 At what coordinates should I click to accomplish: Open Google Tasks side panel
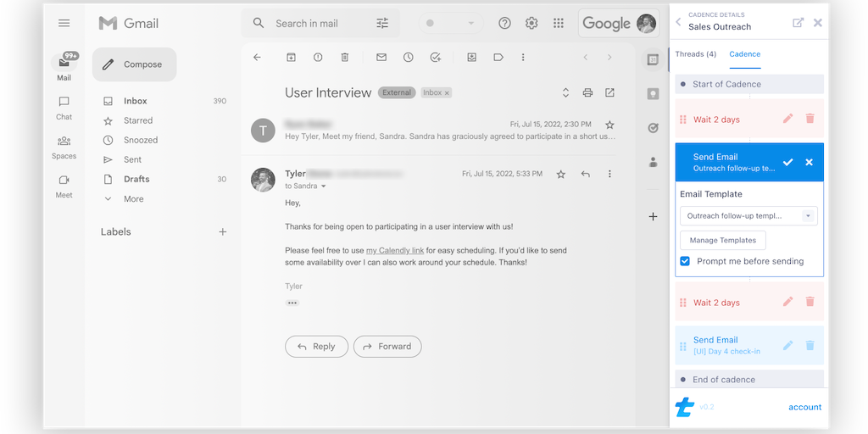tap(653, 128)
